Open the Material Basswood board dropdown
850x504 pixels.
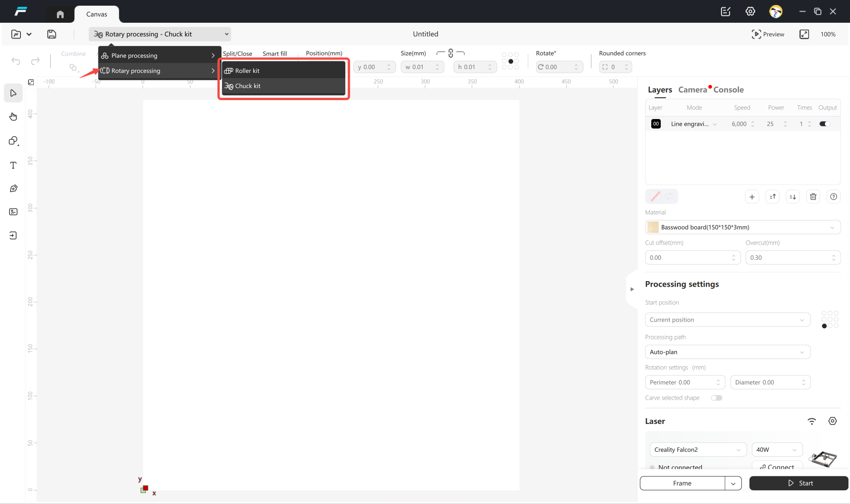(x=742, y=227)
